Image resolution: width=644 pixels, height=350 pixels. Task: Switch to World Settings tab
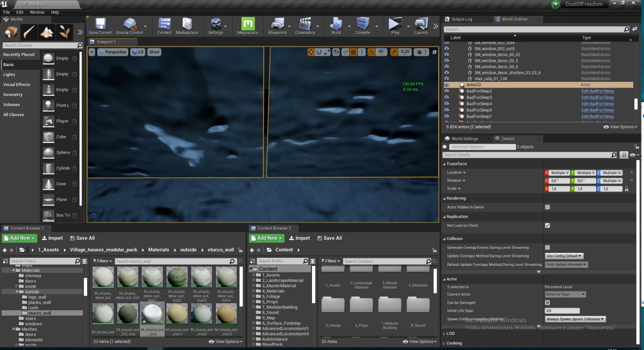[464, 138]
